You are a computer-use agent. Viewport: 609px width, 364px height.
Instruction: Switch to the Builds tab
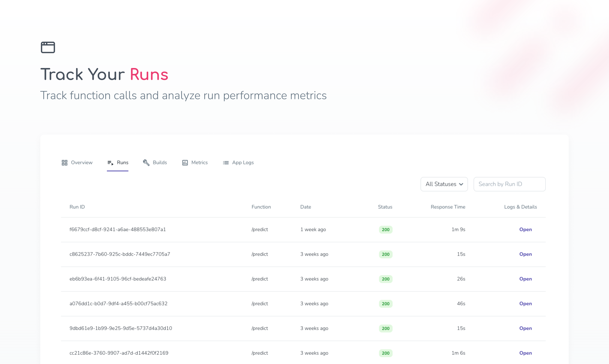point(160,163)
